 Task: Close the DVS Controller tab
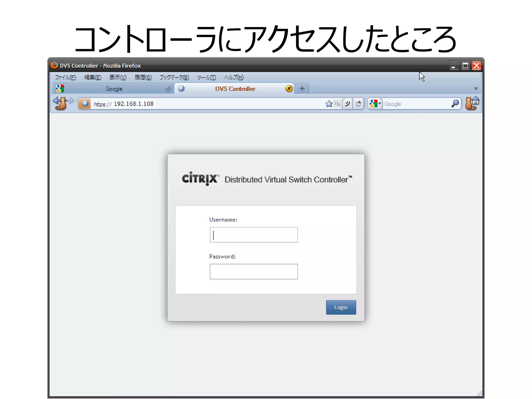tap(289, 89)
